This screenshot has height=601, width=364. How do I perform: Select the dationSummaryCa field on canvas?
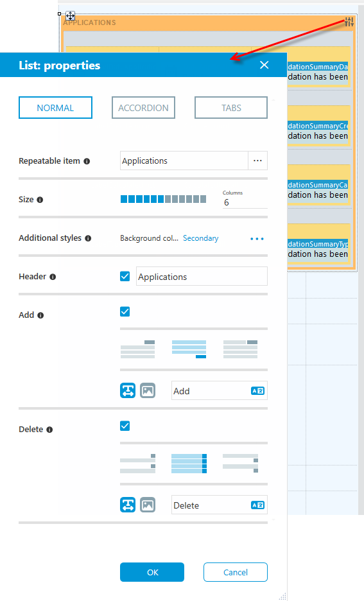tap(318, 185)
